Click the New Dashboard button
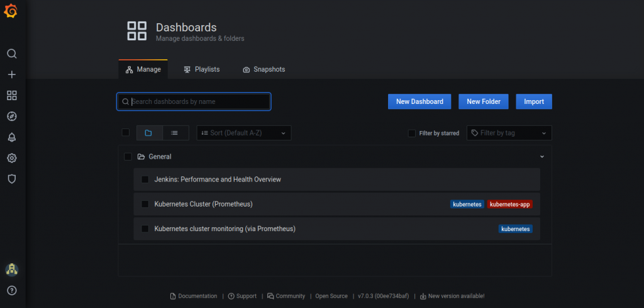 tap(419, 101)
